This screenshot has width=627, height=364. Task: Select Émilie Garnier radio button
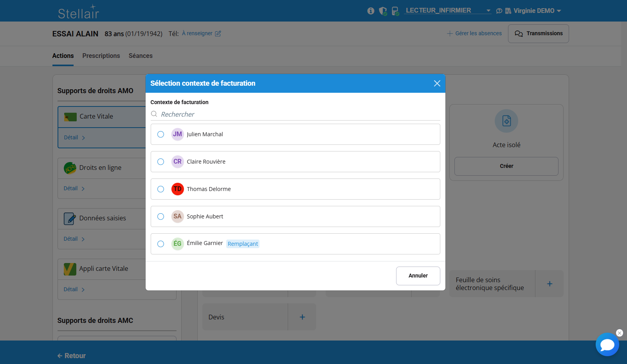(160, 244)
